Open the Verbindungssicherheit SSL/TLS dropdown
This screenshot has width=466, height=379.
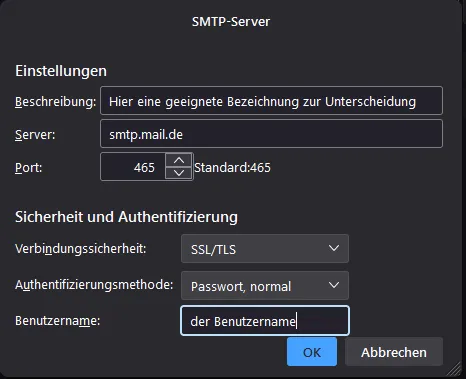point(265,249)
